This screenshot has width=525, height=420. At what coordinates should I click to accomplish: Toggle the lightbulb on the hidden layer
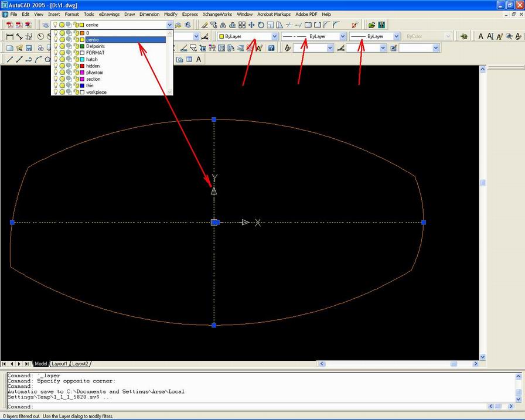(56, 66)
